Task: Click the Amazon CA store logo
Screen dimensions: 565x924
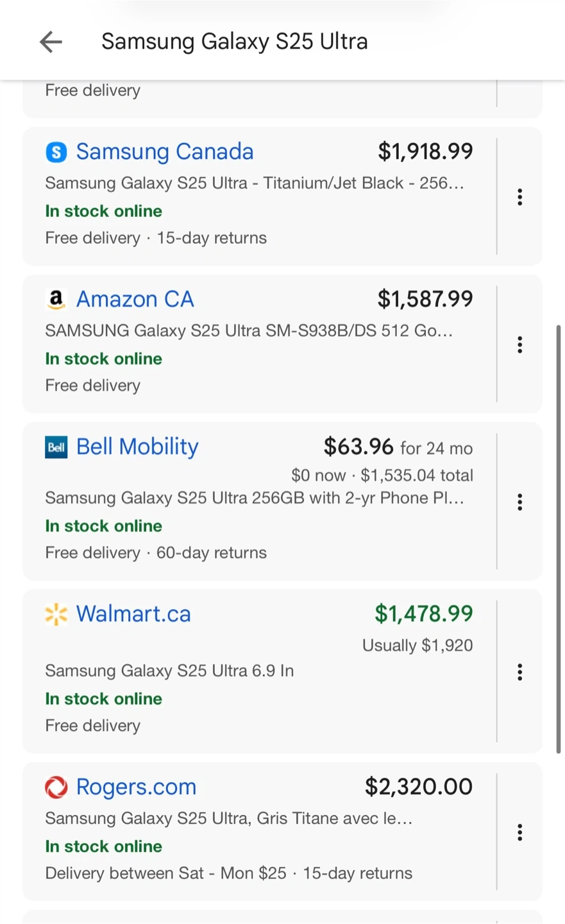Action: click(56, 300)
